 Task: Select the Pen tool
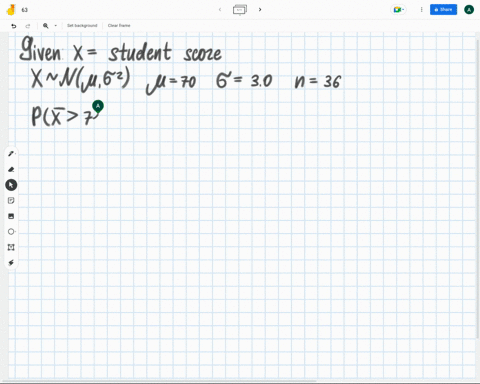(11, 154)
